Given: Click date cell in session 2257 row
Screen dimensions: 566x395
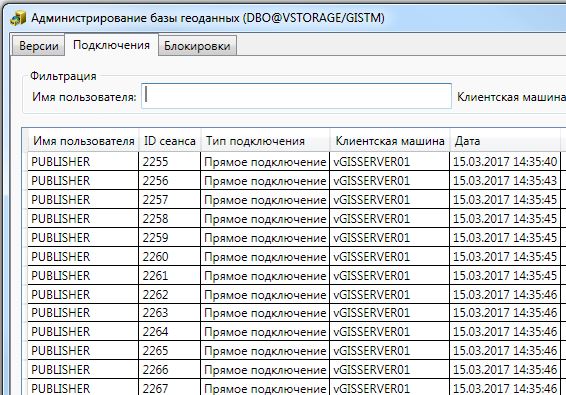Looking at the screenshot, I should click(x=505, y=200).
